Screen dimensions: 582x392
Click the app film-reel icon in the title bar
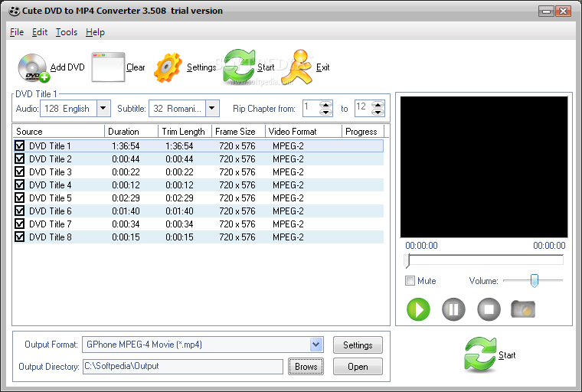pyautogui.click(x=14, y=11)
